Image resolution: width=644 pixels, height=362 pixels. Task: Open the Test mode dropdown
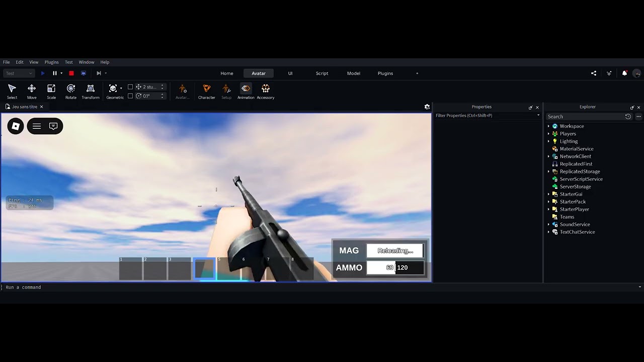tap(19, 73)
